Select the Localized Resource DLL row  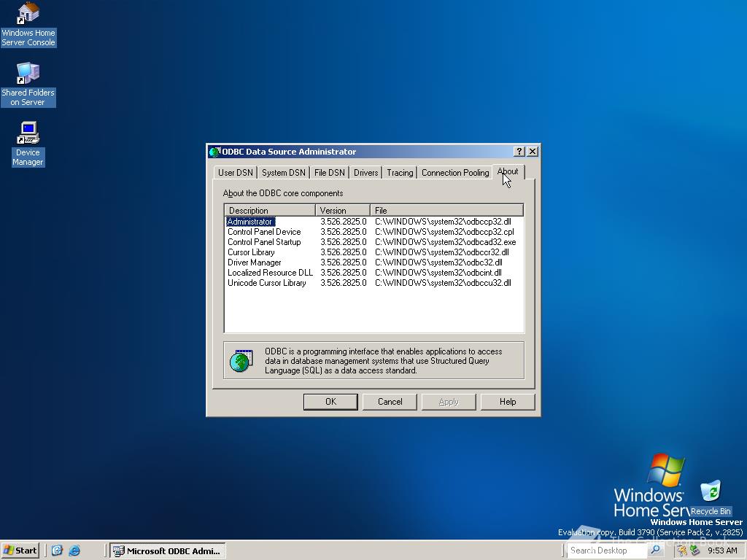[374, 273]
